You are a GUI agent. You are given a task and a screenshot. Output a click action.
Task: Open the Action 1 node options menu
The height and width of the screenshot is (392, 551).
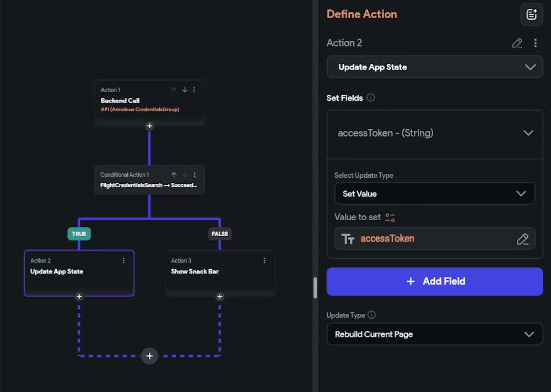pyautogui.click(x=194, y=90)
